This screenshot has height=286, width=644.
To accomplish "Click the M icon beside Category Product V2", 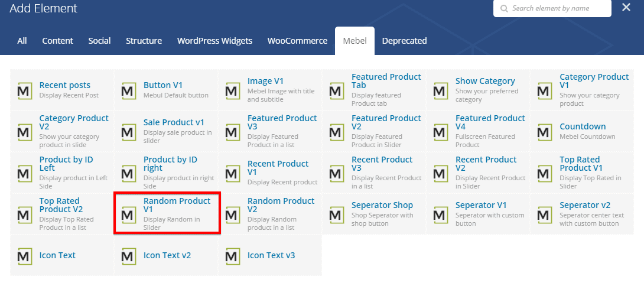I will click(25, 132).
